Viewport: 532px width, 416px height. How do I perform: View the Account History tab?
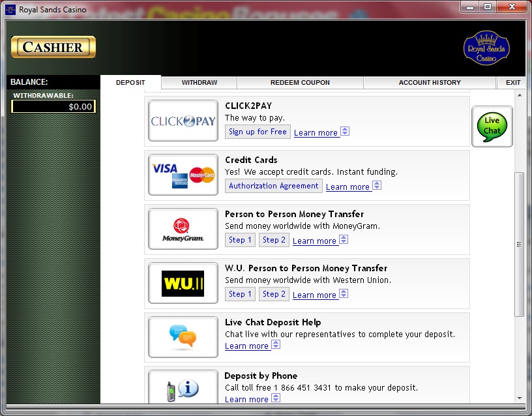[x=429, y=83]
